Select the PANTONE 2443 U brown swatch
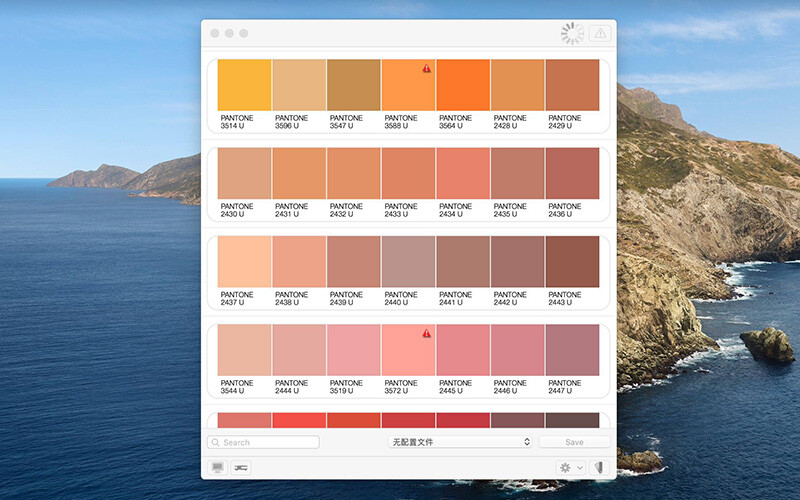Screen dimensions: 800x500 (572, 262)
